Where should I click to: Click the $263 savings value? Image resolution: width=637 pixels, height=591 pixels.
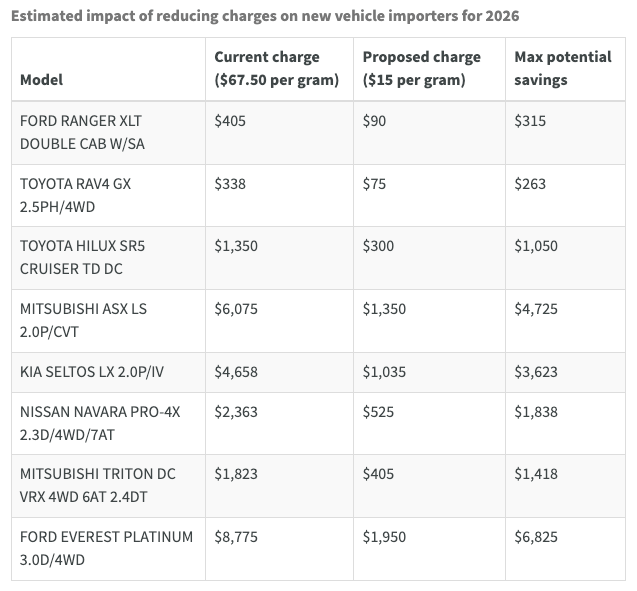click(528, 183)
